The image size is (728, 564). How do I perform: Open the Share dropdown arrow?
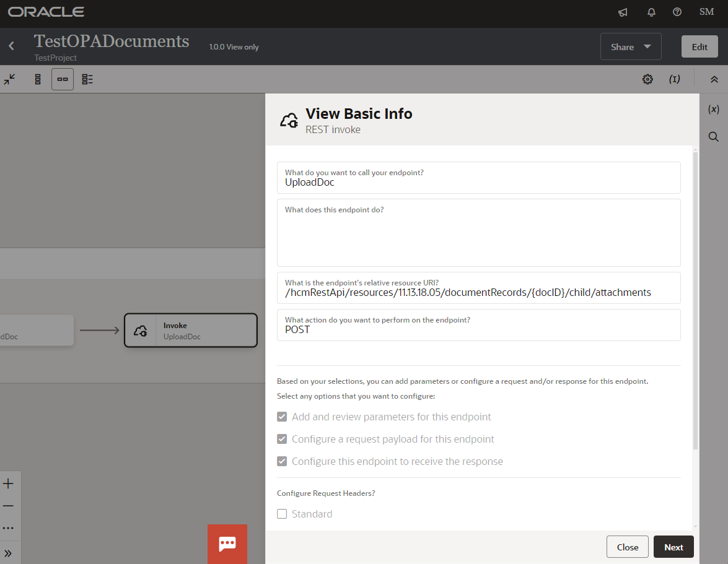point(646,46)
